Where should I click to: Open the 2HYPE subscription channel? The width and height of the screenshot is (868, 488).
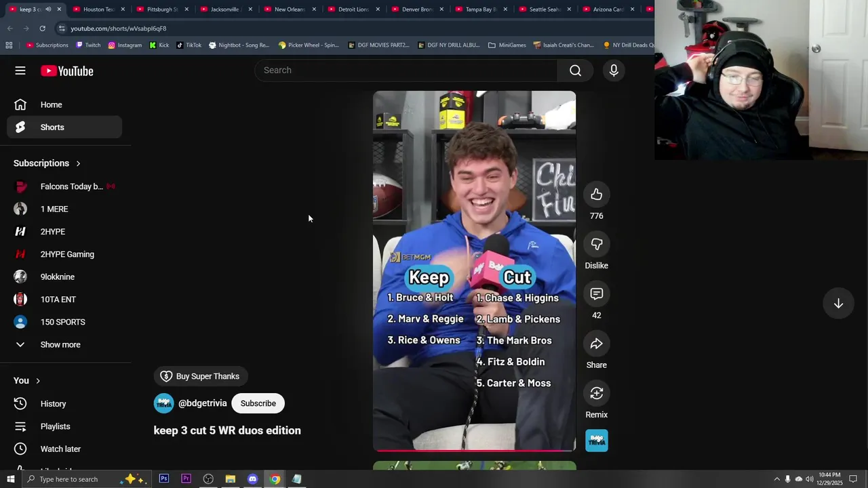pos(64,232)
